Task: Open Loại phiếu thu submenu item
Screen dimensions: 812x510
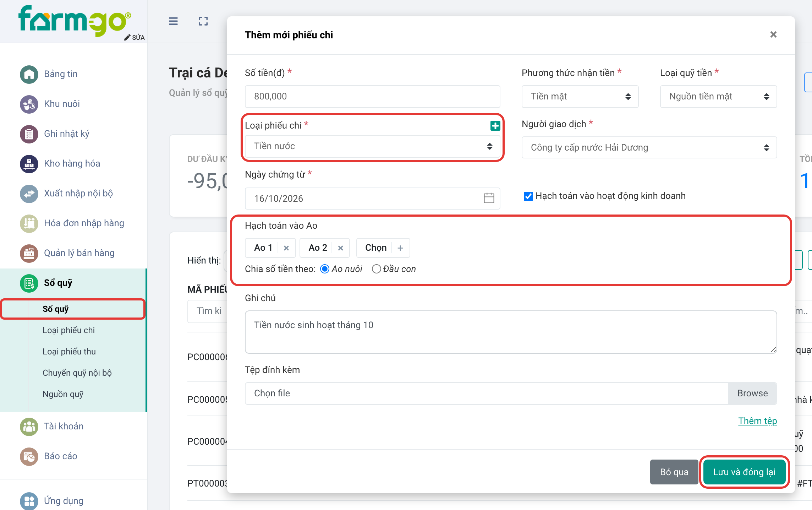Action: tap(69, 352)
